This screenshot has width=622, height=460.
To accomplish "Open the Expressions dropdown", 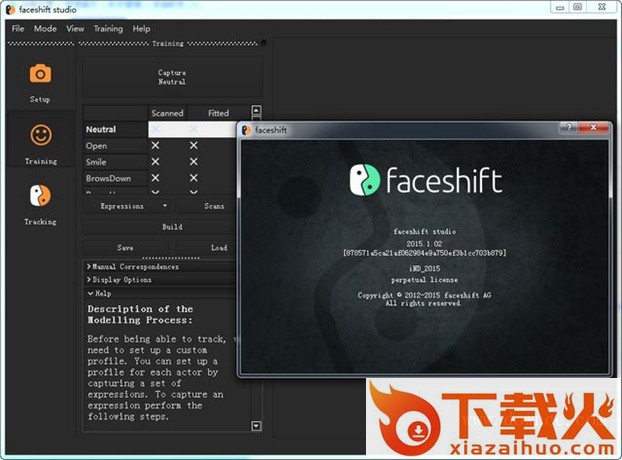I will [127, 206].
